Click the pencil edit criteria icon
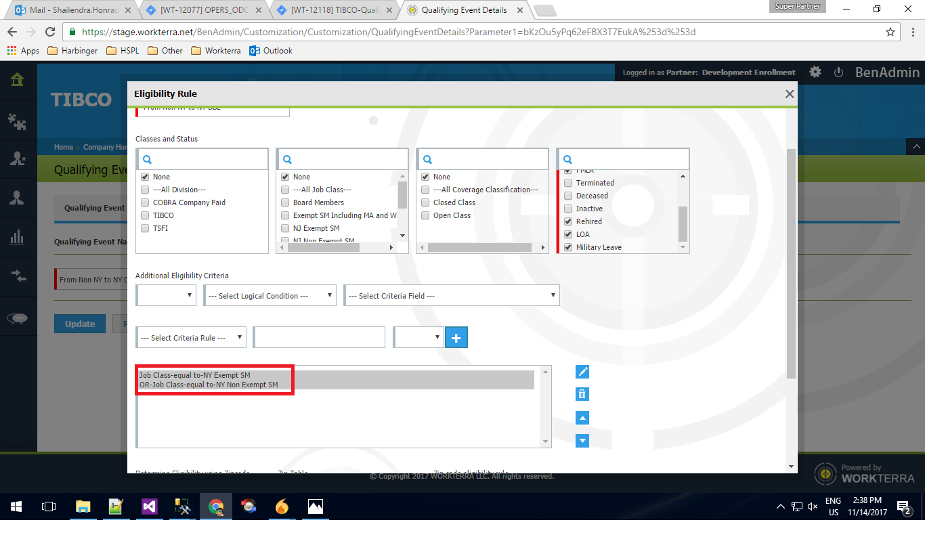Viewport: 925px width, 560px height. (582, 372)
